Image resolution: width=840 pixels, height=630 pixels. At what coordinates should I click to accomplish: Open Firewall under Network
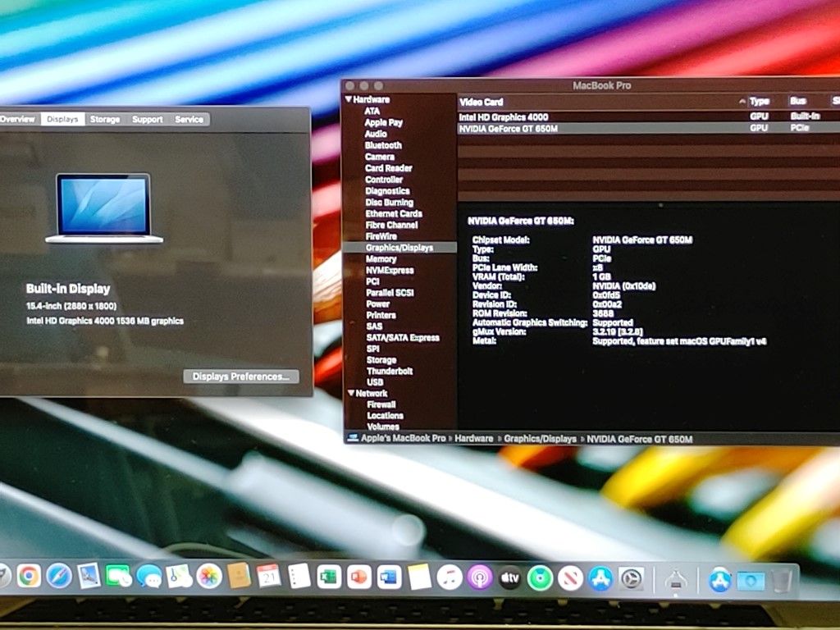381,404
